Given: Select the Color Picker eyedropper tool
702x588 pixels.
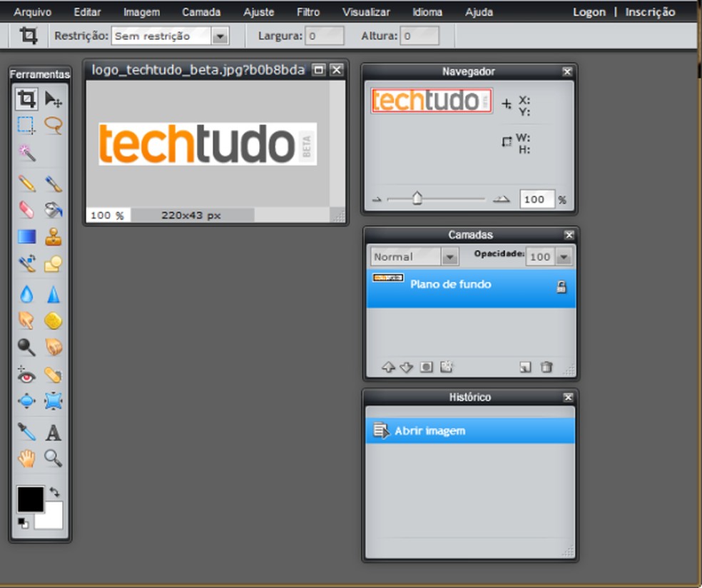Looking at the screenshot, I should (26, 432).
